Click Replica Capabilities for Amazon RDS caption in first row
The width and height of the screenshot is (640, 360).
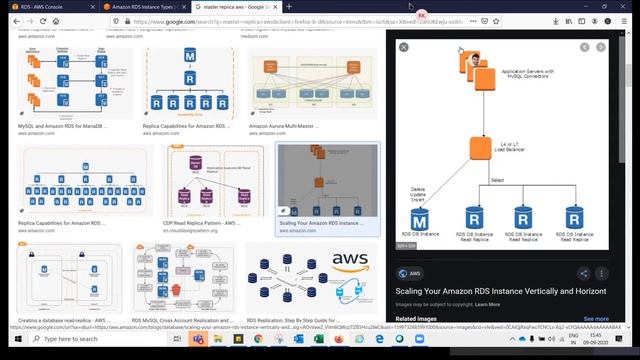point(186,126)
